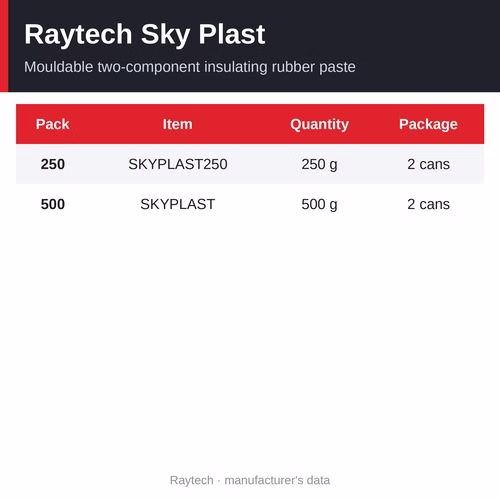Click the 500 g quantity cell
500x500 pixels.
coord(319,205)
